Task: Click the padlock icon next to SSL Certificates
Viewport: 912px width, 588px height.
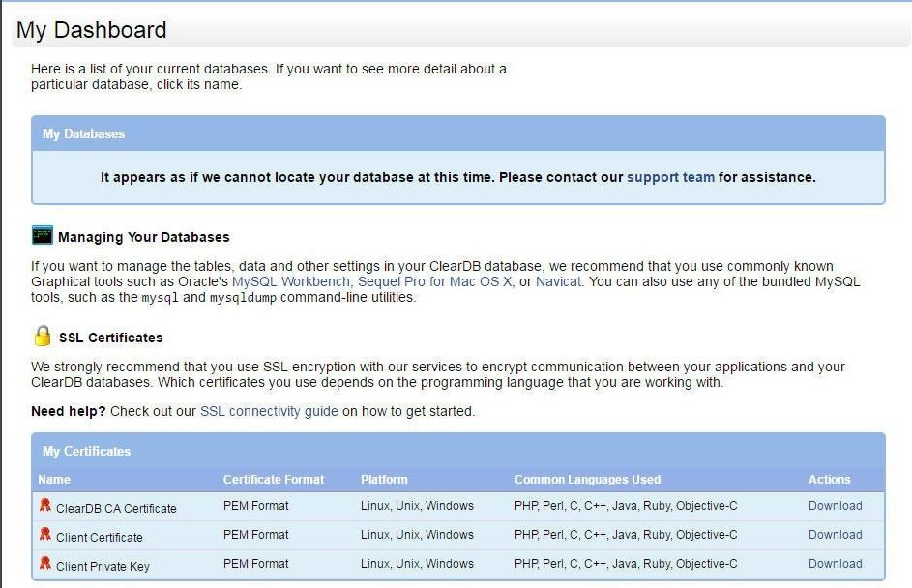Action: [x=43, y=337]
